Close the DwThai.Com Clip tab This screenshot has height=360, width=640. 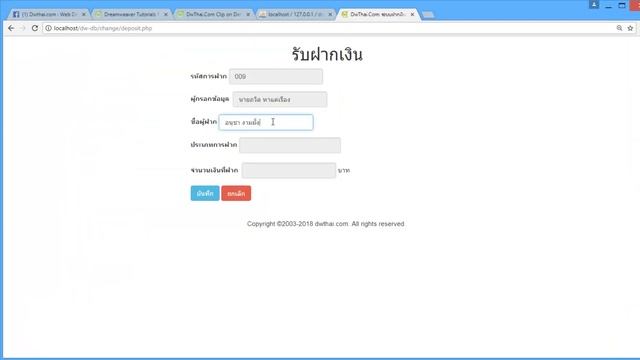click(248, 14)
